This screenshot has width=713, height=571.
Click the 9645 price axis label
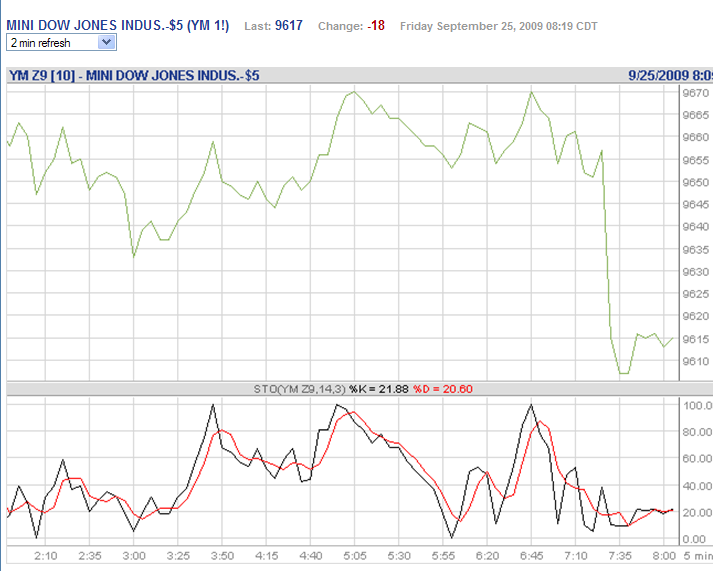pyautogui.click(x=696, y=205)
